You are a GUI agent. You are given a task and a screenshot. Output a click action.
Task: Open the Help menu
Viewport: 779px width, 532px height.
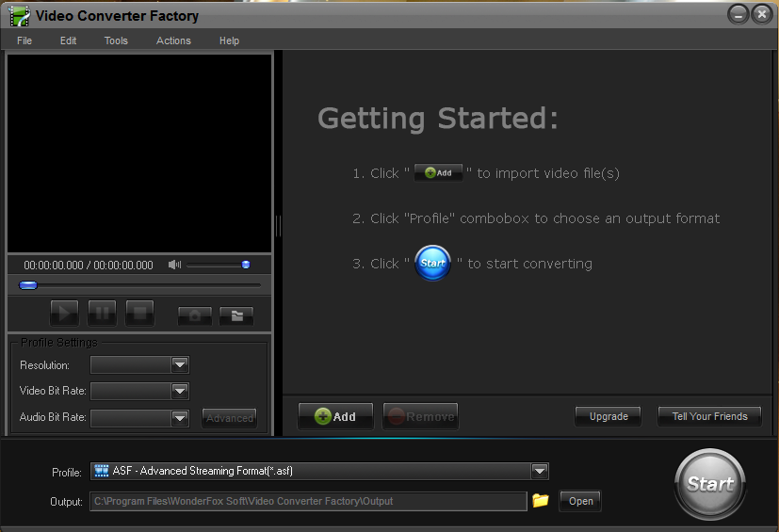tap(229, 40)
